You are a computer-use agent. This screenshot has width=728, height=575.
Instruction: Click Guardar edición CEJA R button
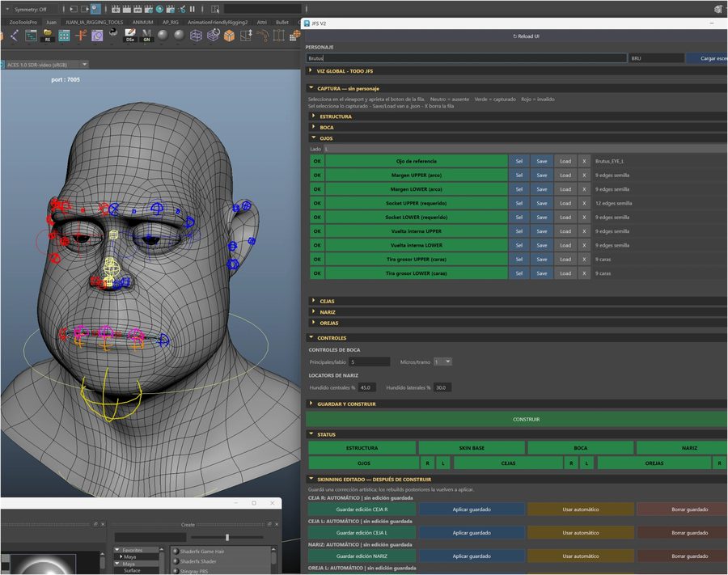point(362,509)
